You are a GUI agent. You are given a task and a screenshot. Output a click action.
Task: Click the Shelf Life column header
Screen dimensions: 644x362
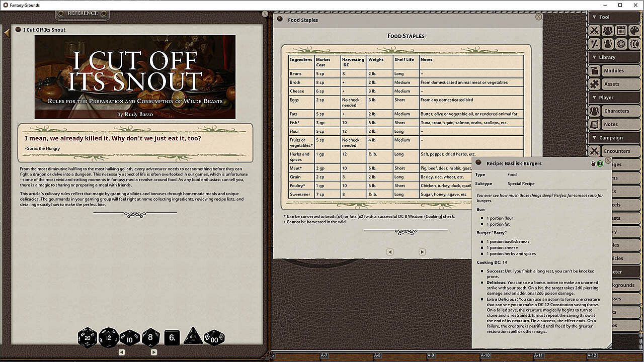point(406,62)
